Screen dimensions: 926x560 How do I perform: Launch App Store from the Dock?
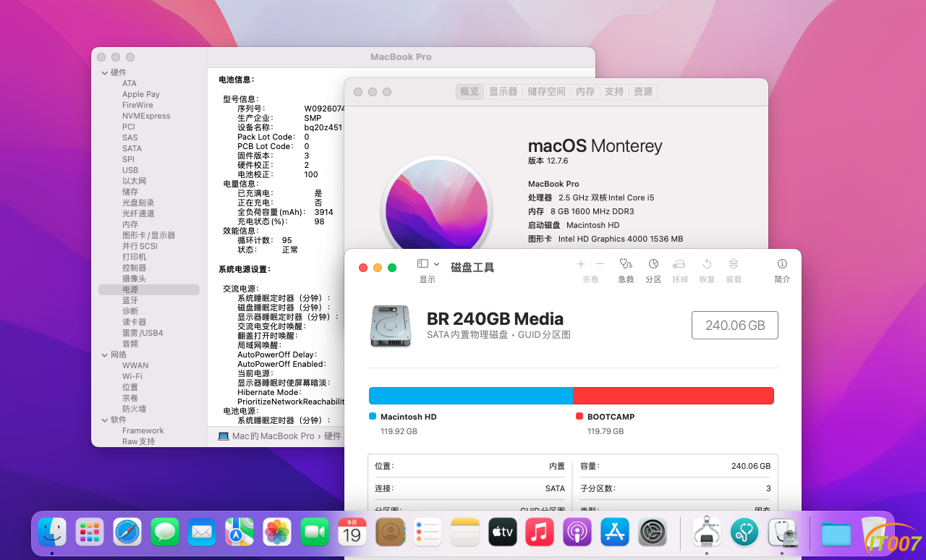pyautogui.click(x=614, y=533)
